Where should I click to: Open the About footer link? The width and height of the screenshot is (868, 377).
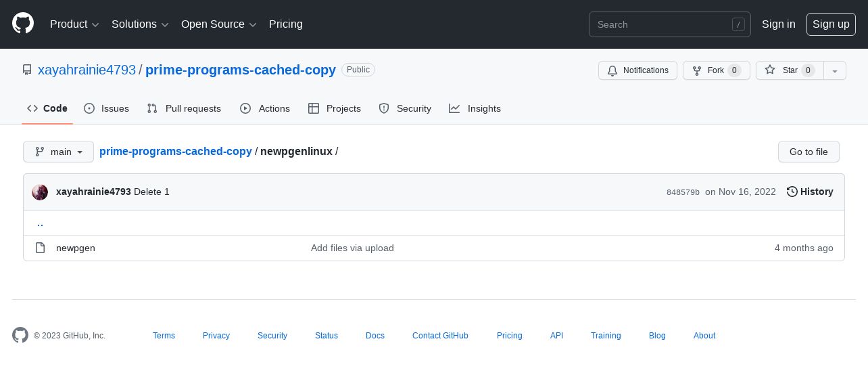coord(704,336)
